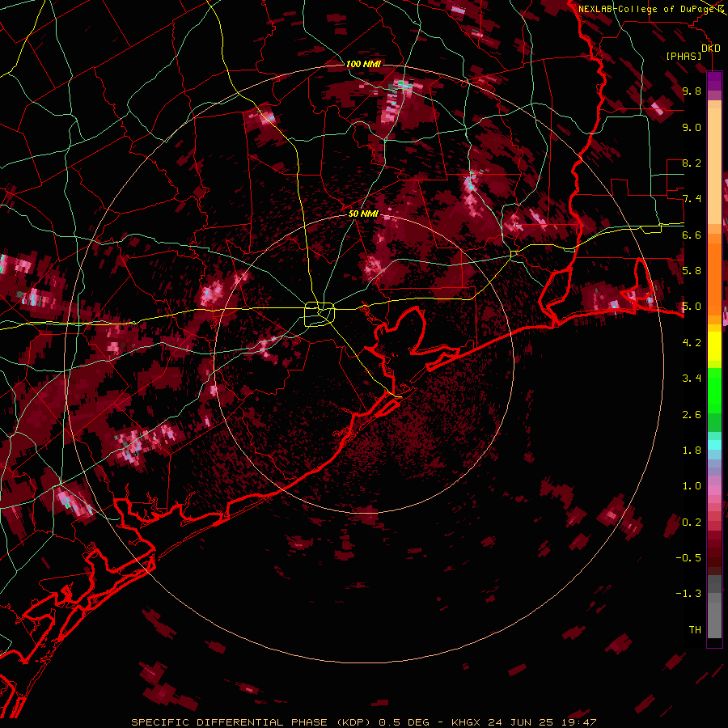Click the 1.8 scale value
The image size is (728, 728).
pos(692,451)
